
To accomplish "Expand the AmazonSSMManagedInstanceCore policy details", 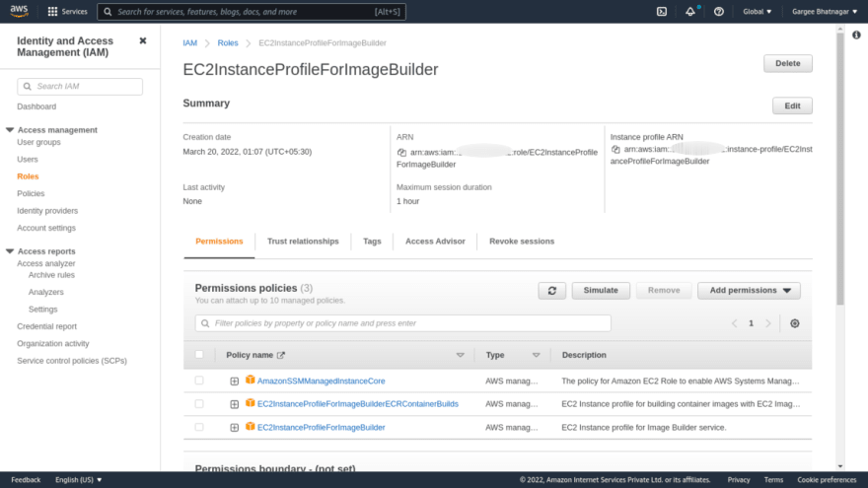I will pyautogui.click(x=234, y=382).
